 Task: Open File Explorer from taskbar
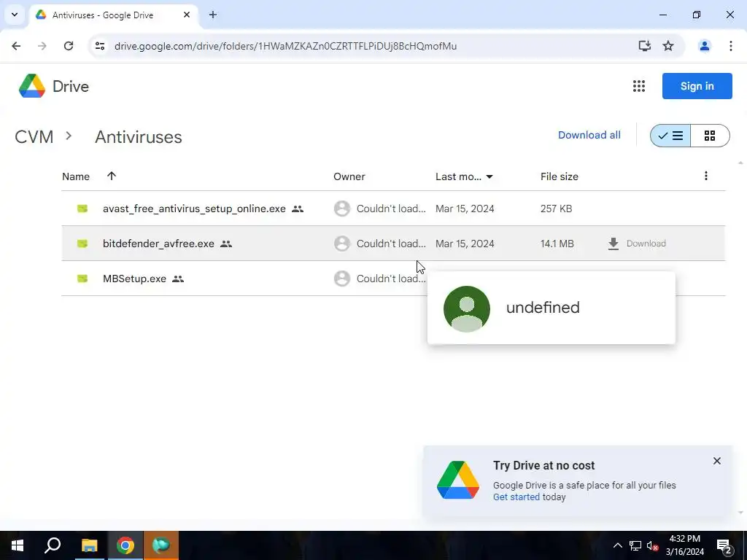[x=89, y=545]
